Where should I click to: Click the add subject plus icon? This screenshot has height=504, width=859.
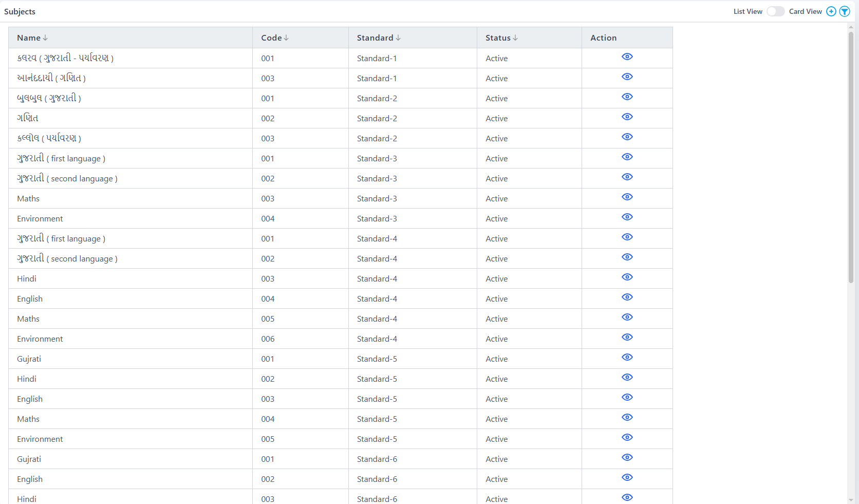[831, 11]
